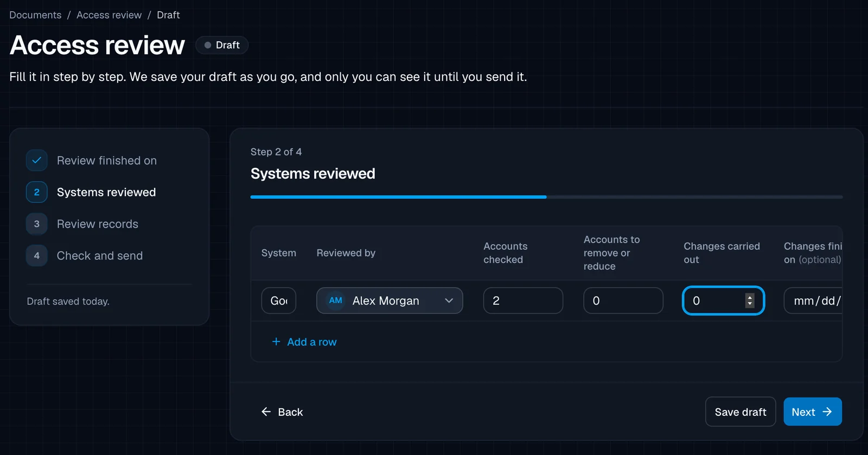868x455 pixels.
Task: Click the System column header
Action: tap(279, 253)
